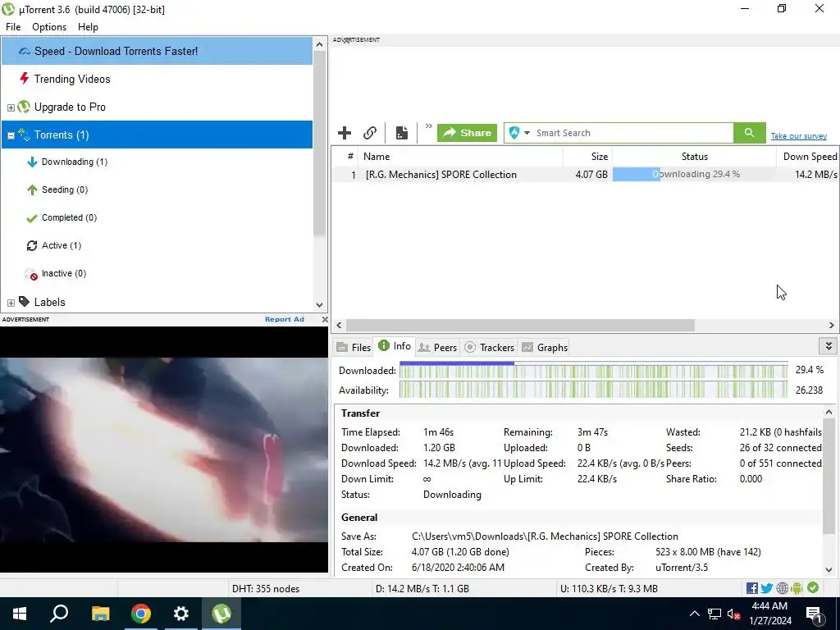The image size is (840, 630).
Task: Show hidden system tray icons
Action: click(x=694, y=614)
